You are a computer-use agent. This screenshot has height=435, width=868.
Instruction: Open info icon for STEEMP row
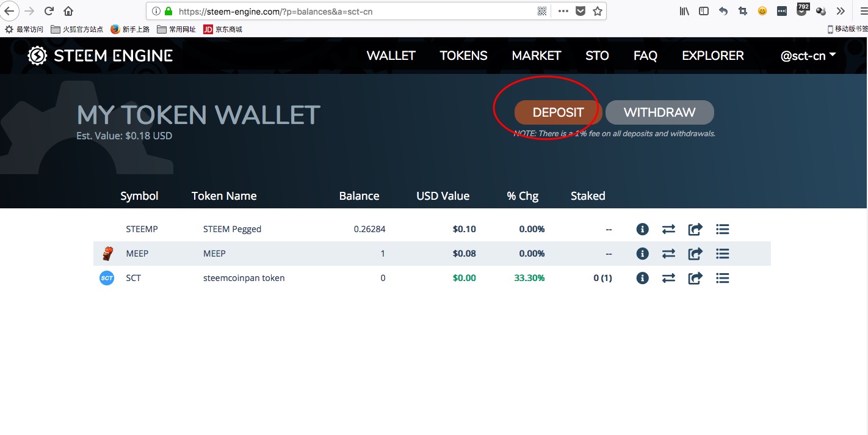coord(642,229)
